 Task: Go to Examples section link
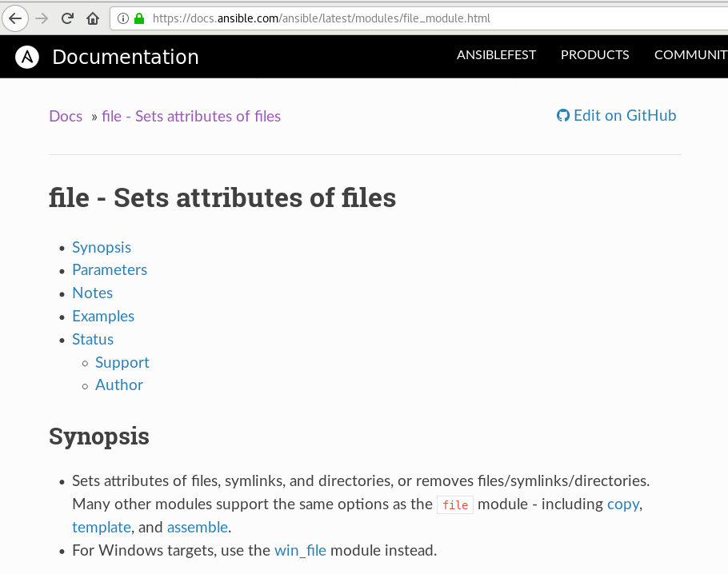(103, 317)
